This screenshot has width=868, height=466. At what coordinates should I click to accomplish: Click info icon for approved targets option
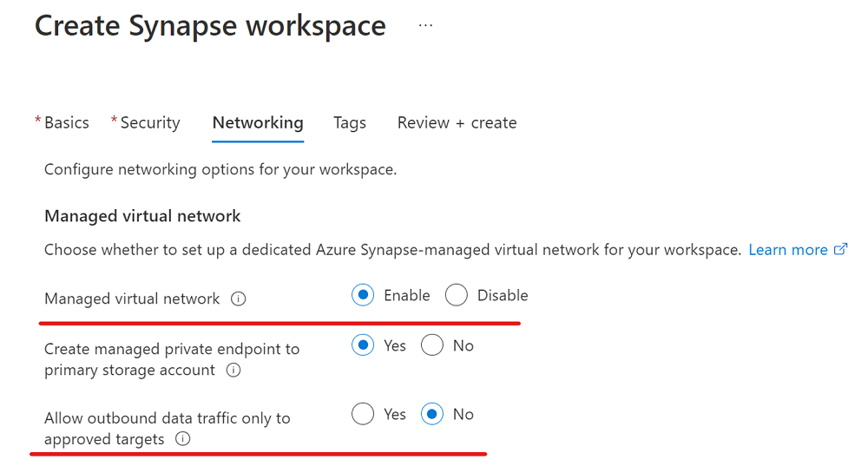[182, 439]
